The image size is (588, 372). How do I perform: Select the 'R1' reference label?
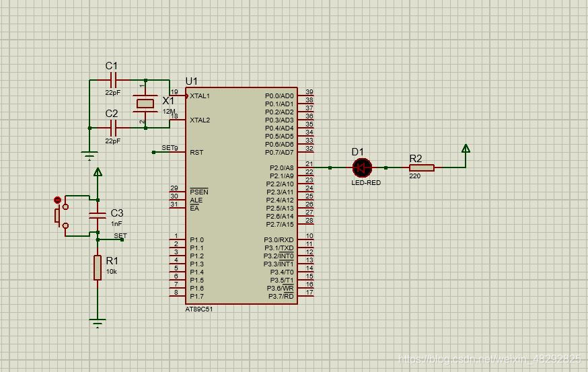click(x=112, y=260)
